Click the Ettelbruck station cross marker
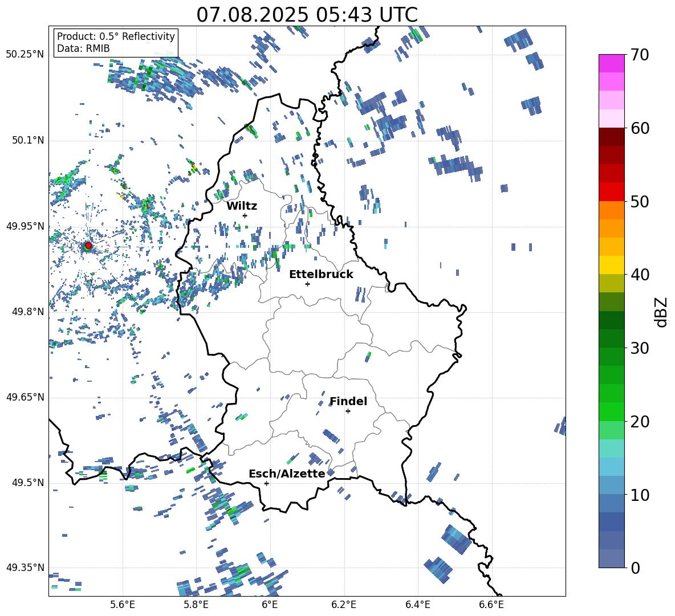Image resolution: width=675 pixels, height=616 pixels. click(307, 284)
